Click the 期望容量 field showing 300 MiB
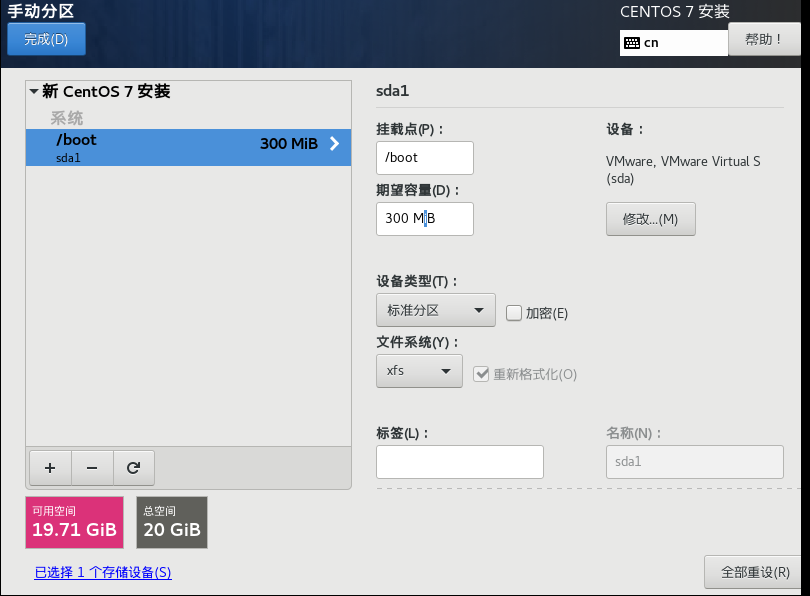 425,219
